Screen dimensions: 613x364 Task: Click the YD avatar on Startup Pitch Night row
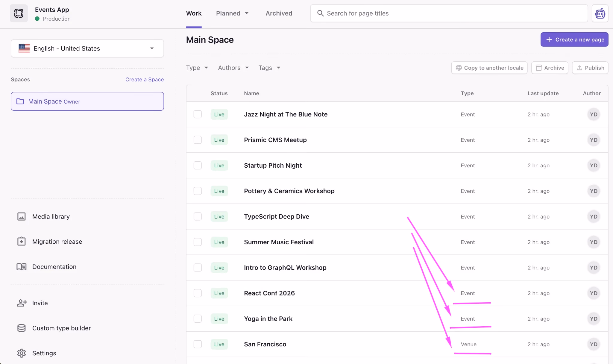594,165
